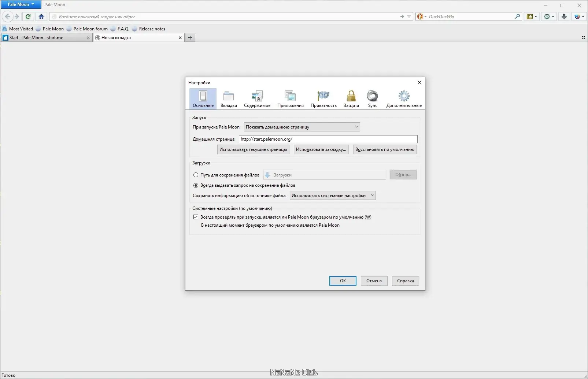Open the Вкладки settings section

point(229,99)
